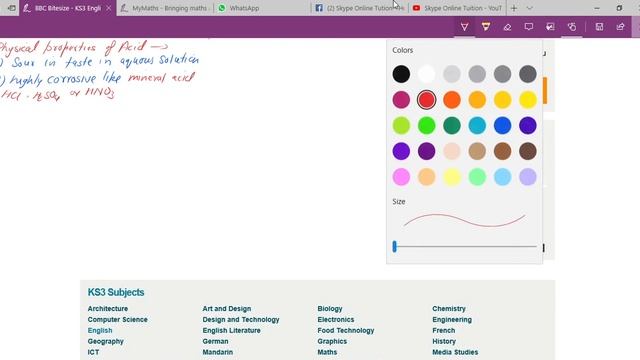Open the Design and Technology link
Viewport: 640px width, 360px height.
[241, 320]
